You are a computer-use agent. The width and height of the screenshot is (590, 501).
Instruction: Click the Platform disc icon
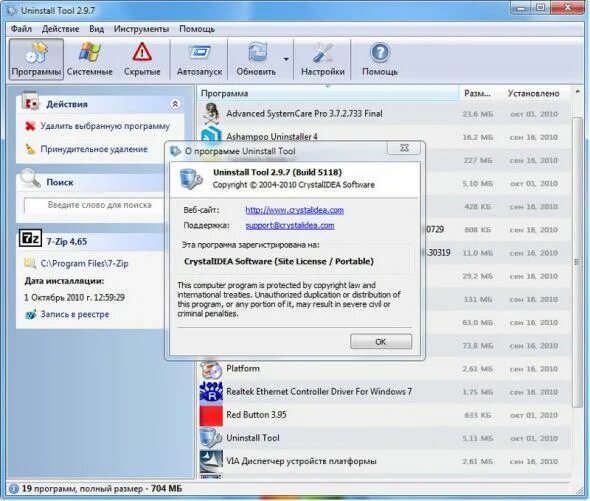[x=211, y=370]
